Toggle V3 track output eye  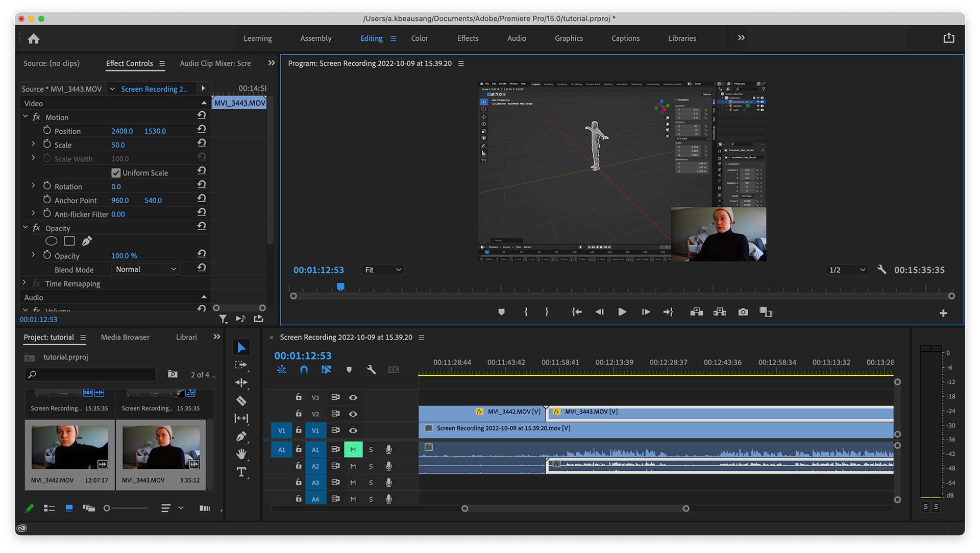[353, 397]
